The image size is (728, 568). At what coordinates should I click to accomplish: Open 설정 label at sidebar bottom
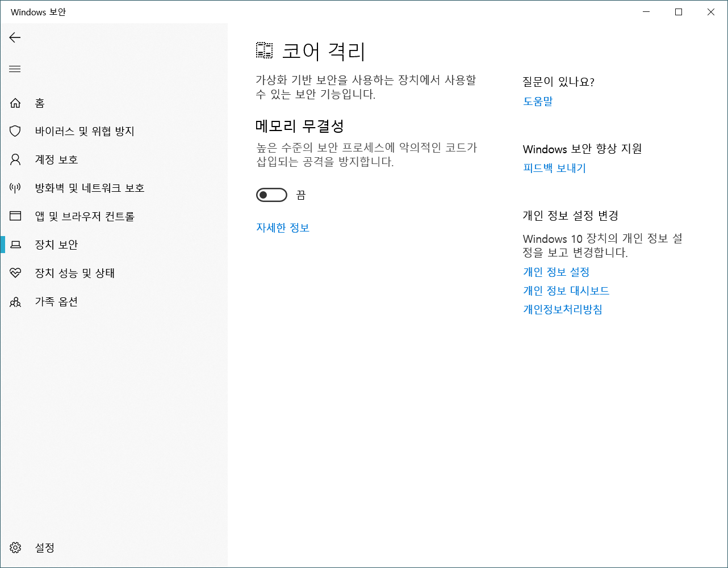click(45, 548)
